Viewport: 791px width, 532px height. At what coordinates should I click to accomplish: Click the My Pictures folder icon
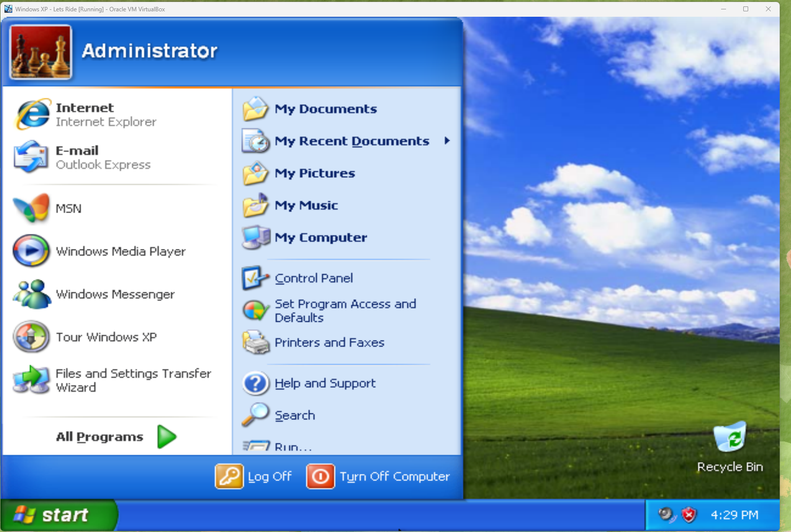(255, 173)
